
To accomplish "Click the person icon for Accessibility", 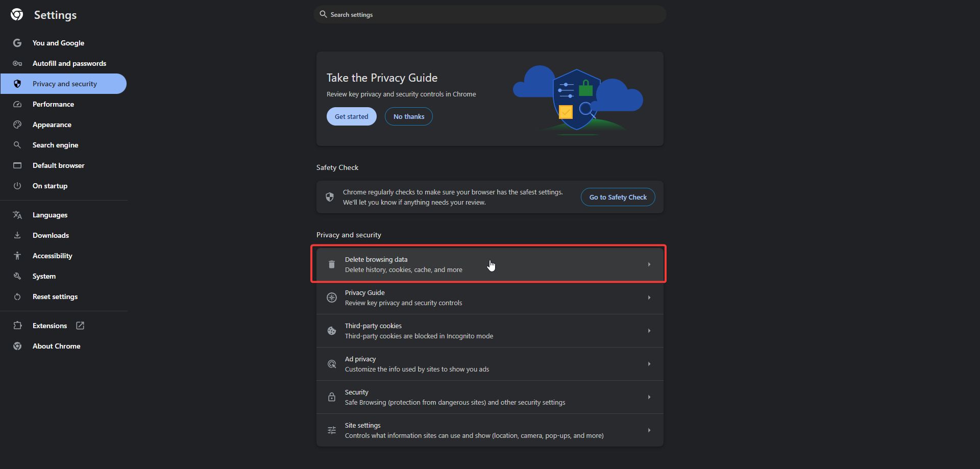I will (17, 256).
